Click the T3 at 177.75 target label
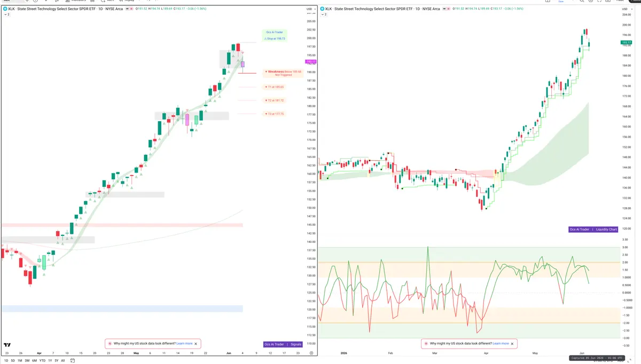Image resolution: width=641 pixels, height=364 pixels. click(275, 114)
